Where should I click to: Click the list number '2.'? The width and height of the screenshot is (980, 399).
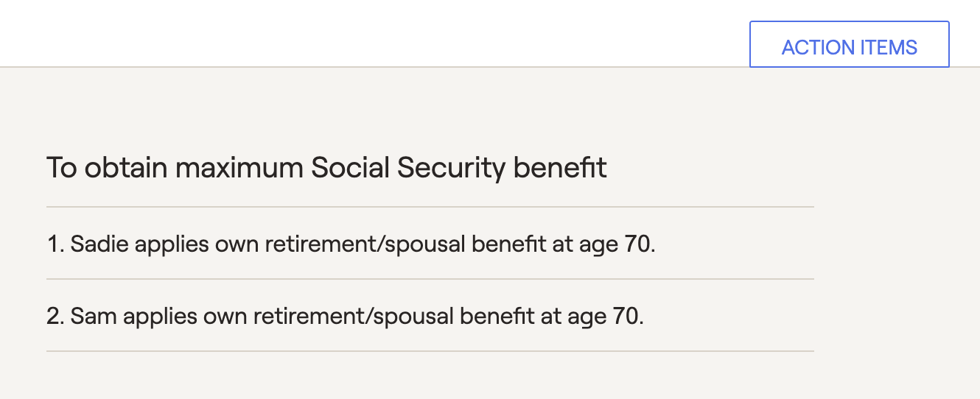pyautogui.click(x=56, y=317)
